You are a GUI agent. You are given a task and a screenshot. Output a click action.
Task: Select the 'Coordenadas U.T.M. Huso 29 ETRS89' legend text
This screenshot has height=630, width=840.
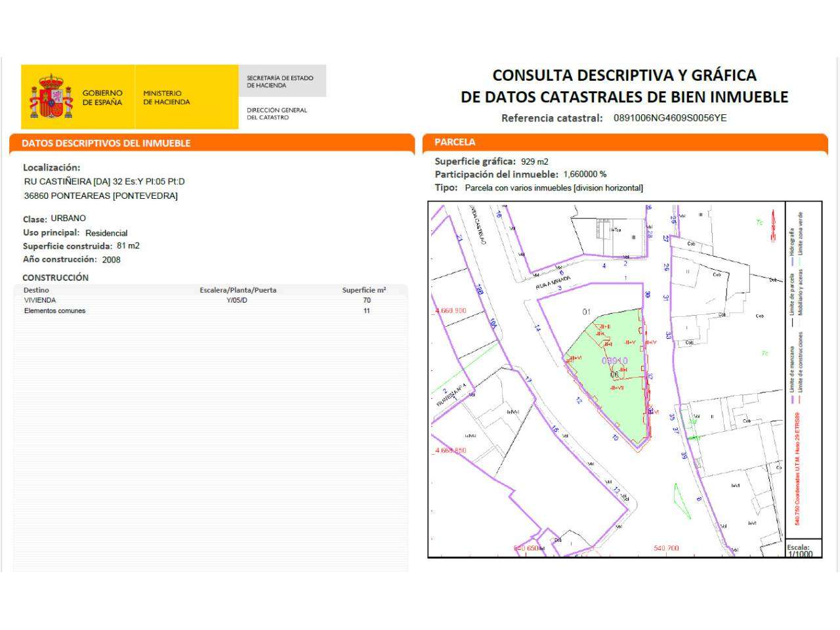(797, 469)
